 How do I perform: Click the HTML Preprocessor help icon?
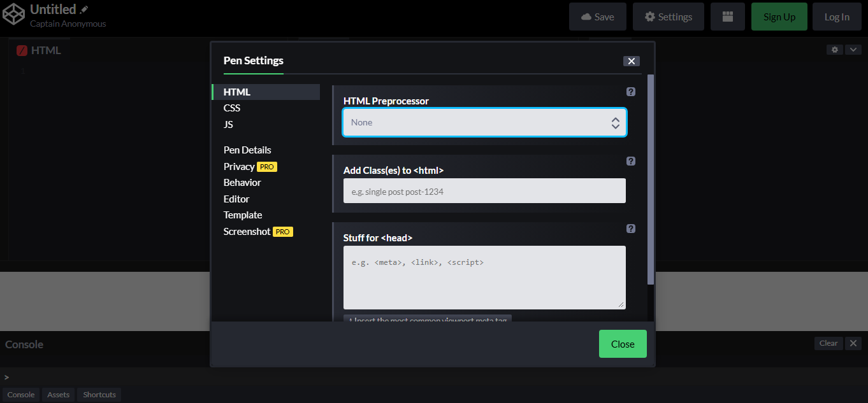pos(630,91)
